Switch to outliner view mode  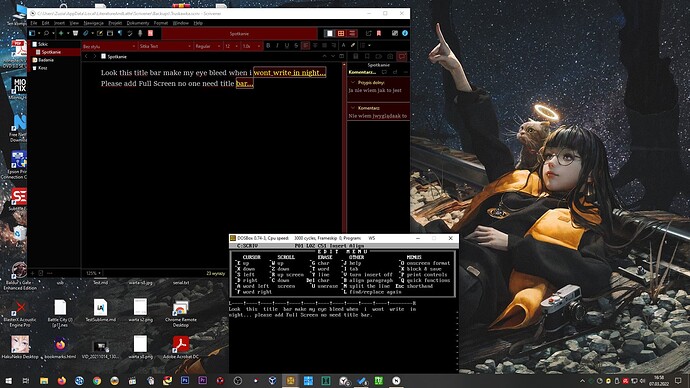[352, 33]
